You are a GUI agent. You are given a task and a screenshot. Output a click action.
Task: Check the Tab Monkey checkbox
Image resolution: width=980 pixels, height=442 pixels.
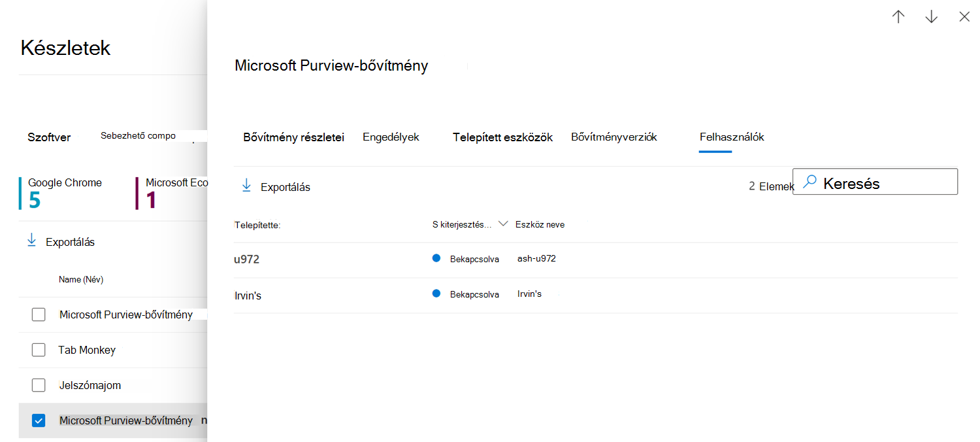click(x=39, y=350)
